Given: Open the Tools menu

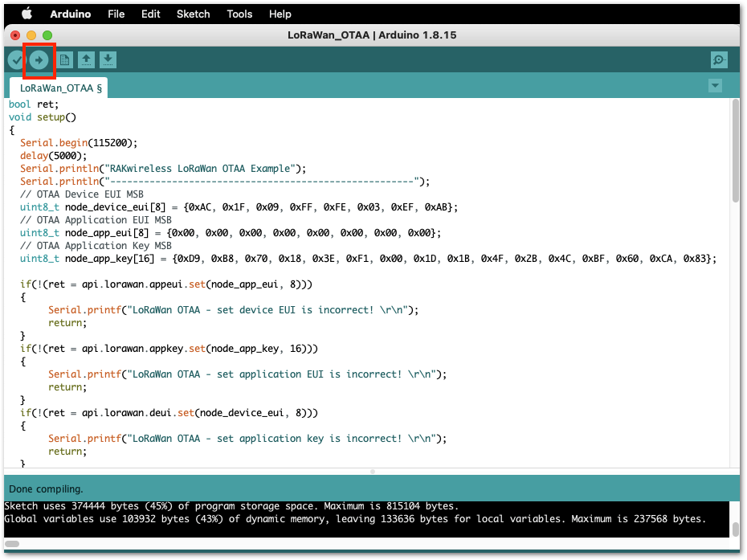Looking at the screenshot, I should coord(239,14).
